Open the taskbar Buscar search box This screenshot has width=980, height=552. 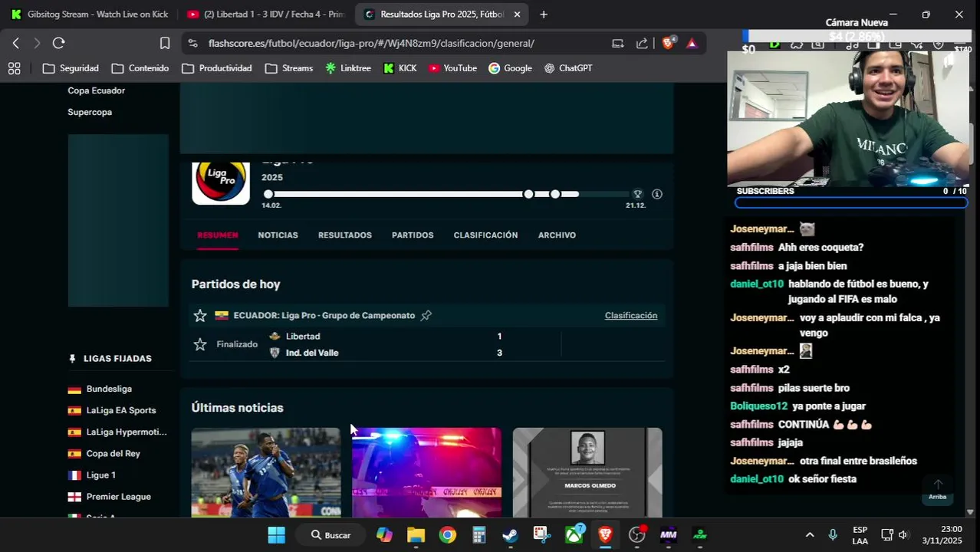pyautogui.click(x=331, y=535)
